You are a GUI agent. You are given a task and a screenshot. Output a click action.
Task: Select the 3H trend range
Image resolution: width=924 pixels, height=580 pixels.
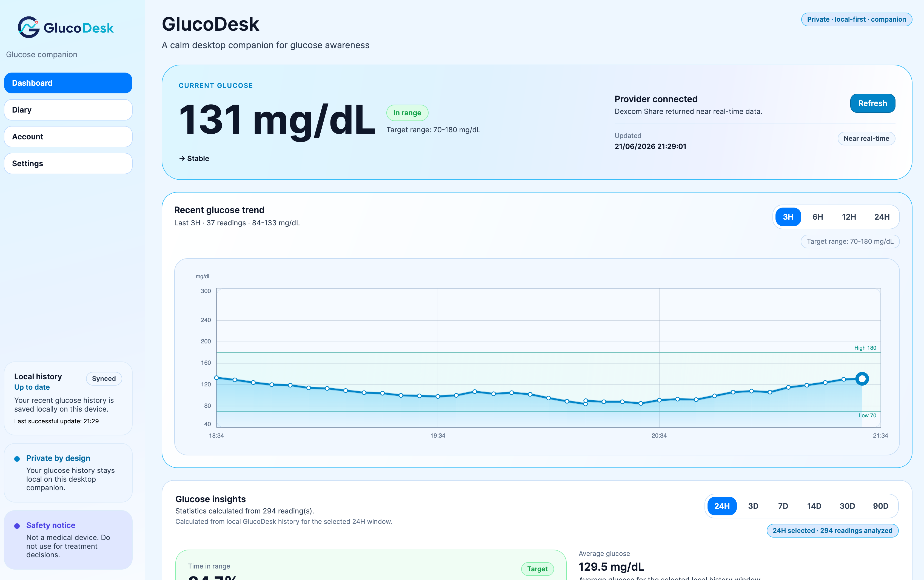[x=788, y=217]
